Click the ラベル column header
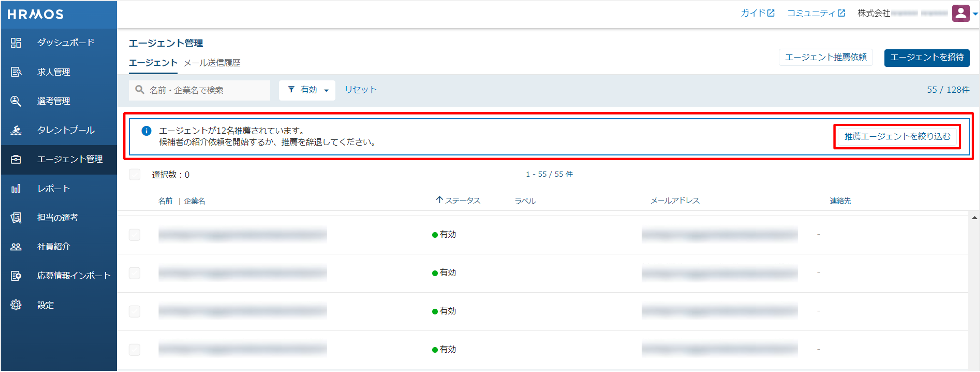 (525, 201)
